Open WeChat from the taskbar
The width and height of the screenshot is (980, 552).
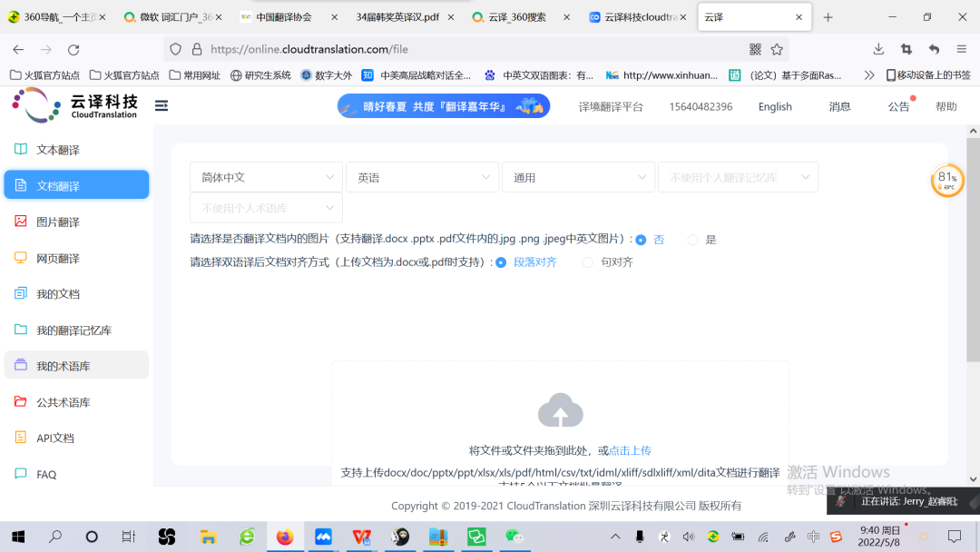(514, 537)
